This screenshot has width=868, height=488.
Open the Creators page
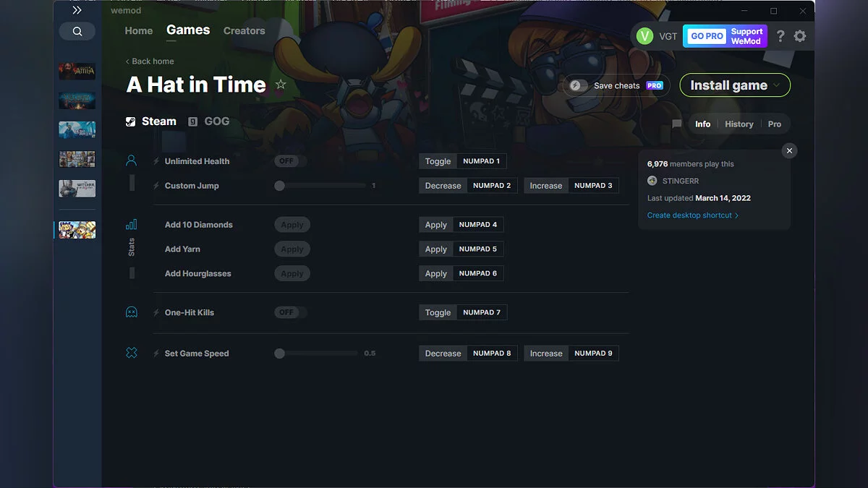[x=244, y=31]
